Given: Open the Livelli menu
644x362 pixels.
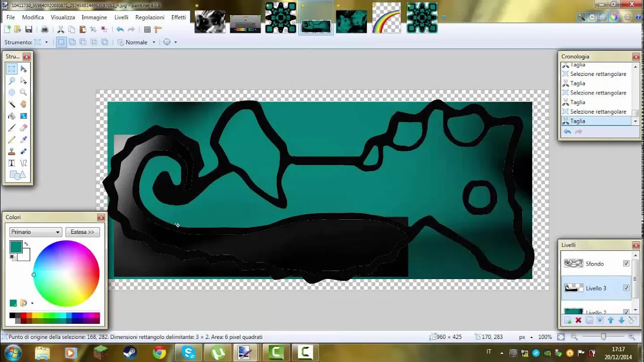Looking at the screenshot, I should tap(121, 17).
